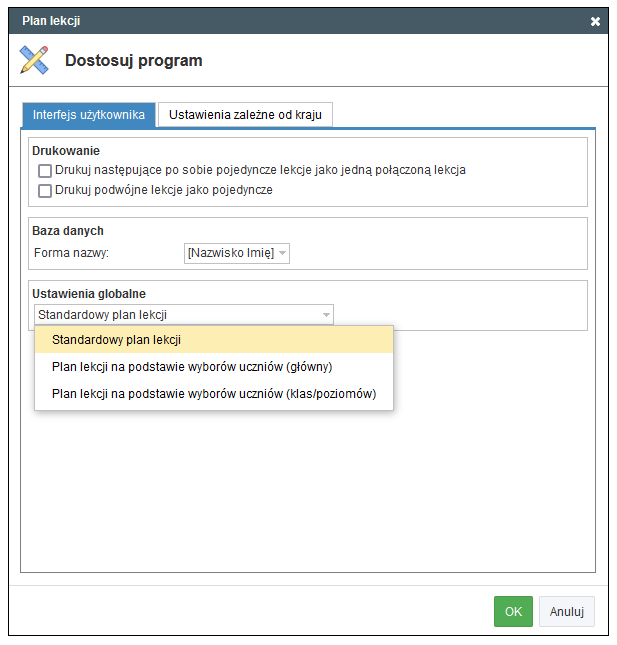The image size is (617, 645).
Task: Click the Ustawienia globalne section heading
Action: tap(89, 294)
